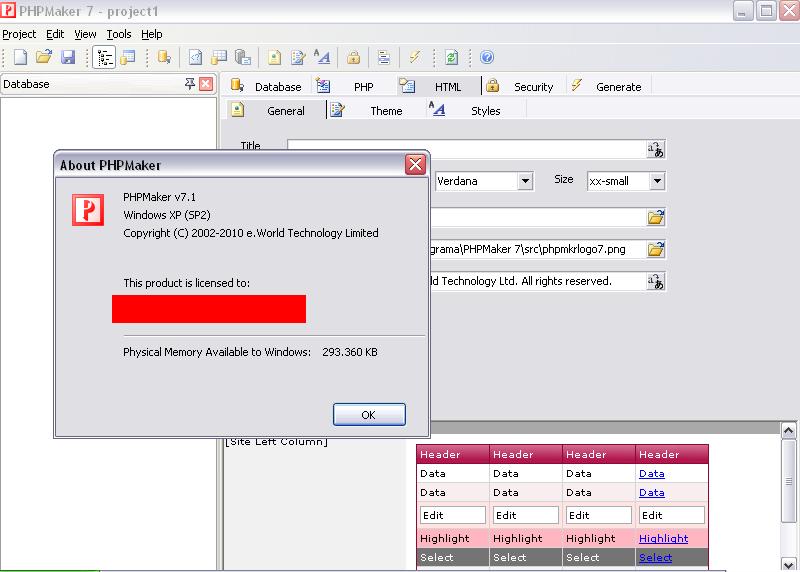Open project using folder toolbar icon
The height and width of the screenshot is (572, 800).
point(44,57)
